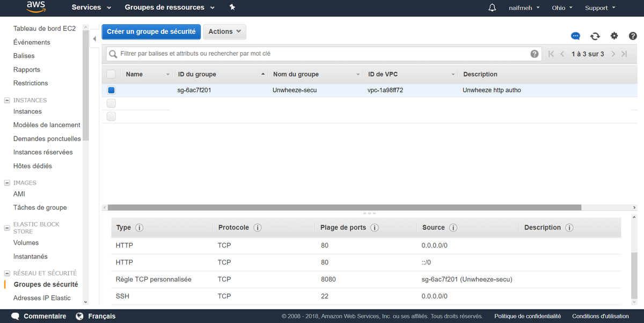
Task: Click the filter search help icon
Action: 534,54
